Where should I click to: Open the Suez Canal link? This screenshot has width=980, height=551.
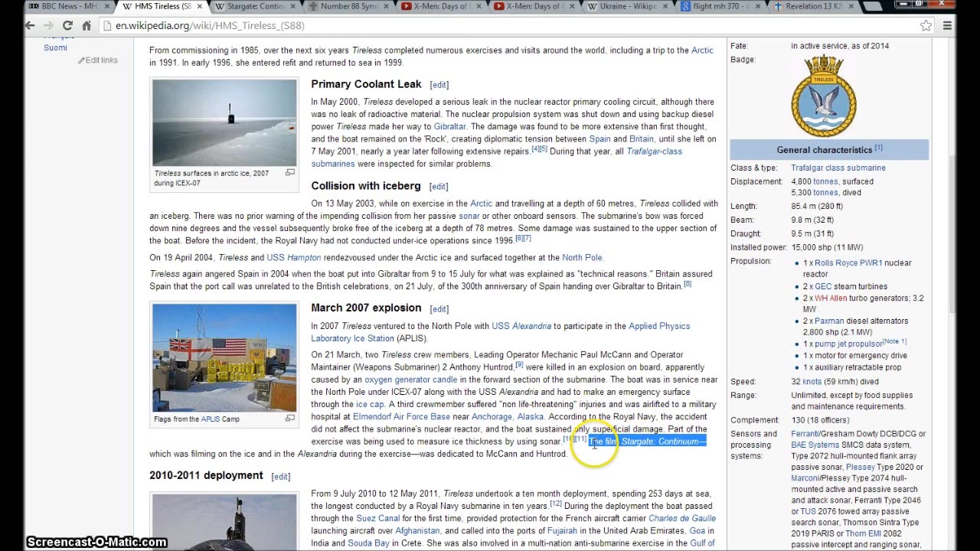(x=378, y=518)
